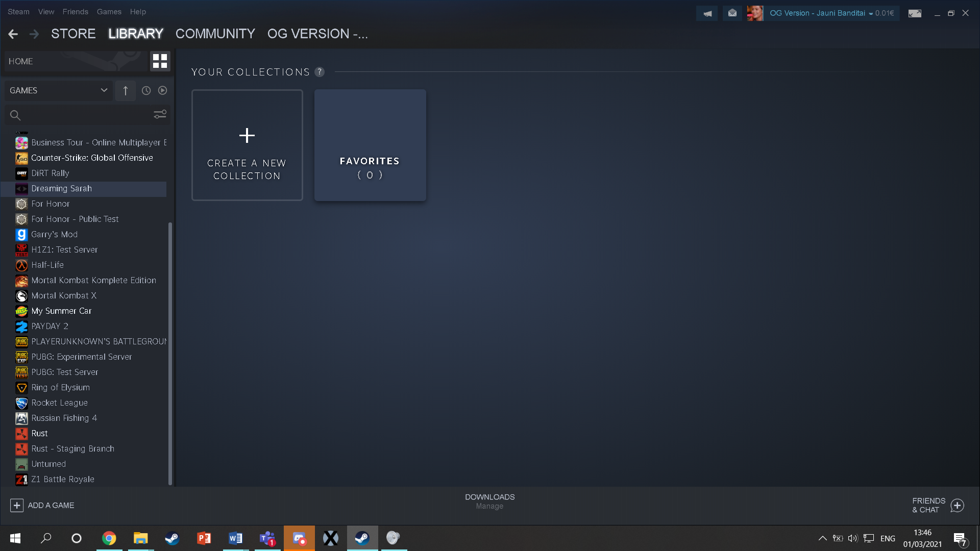The height and width of the screenshot is (551, 980).
Task: Go to the STORE tab
Action: pos(73,34)
